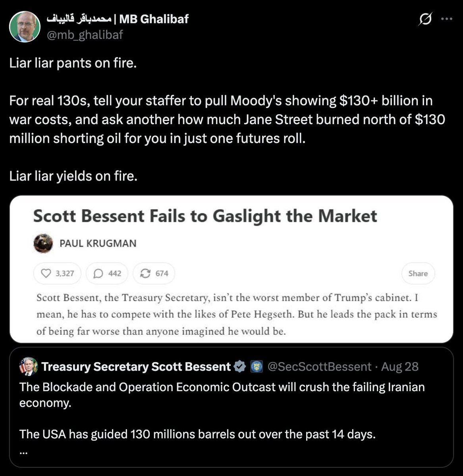The image size is (463, 476).
Task: Open the @mb_ghalibaf handle link
Action: click(85, 35)
